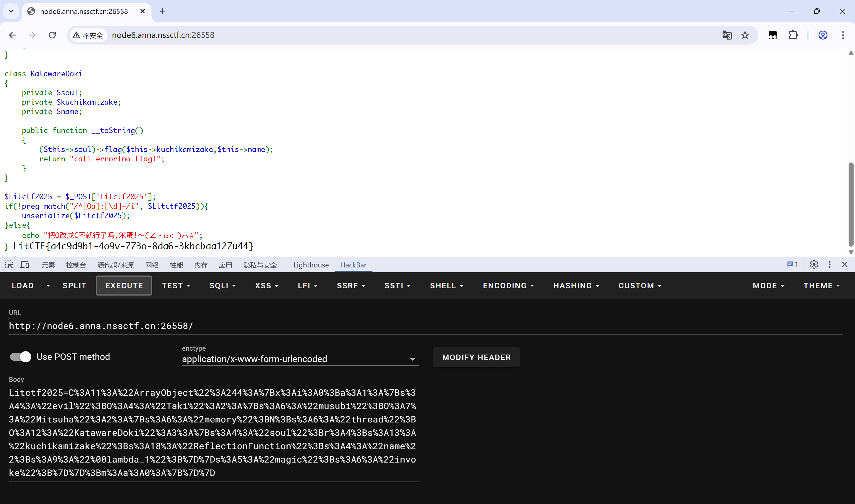This screenshot has width=855, height=504.
Task: Switch to the 控制台 console tab
Action: coord(76,265)
